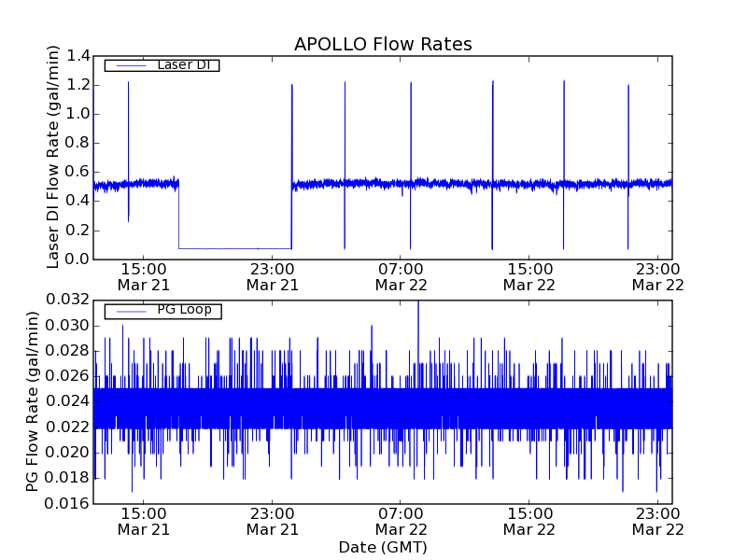Click the 0.032 tick label on bottom chart

(x=67, y=300)
